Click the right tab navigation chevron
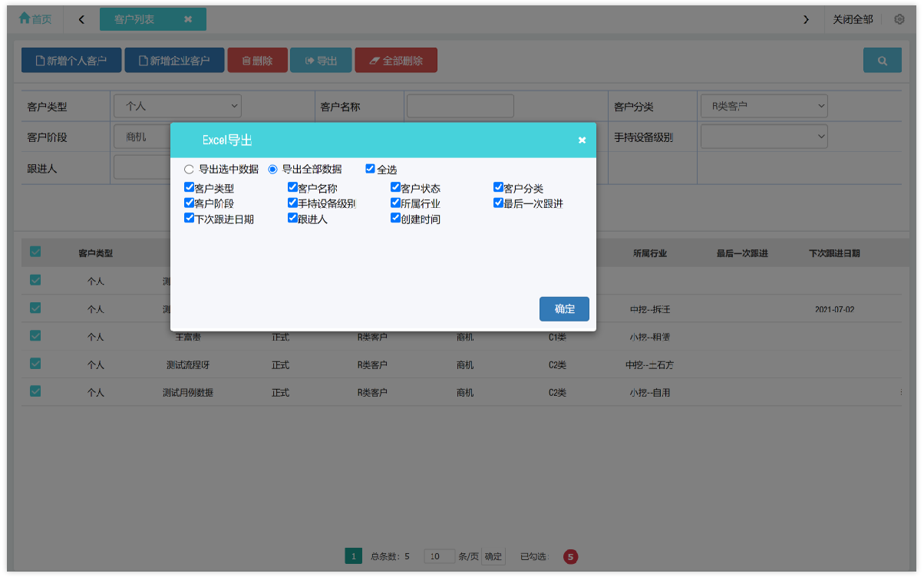Image resolution: width=924 pixels, height=580 pixels. coord(806,18)
